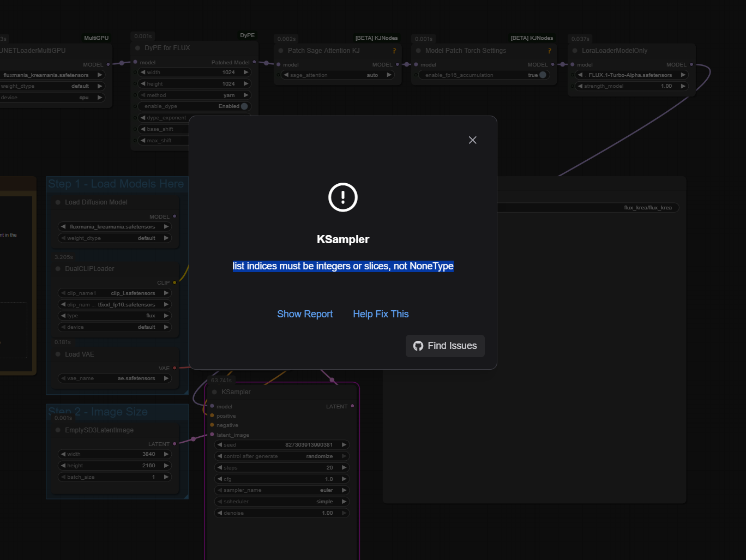Select the 'Step 2 - Image Size' group title
The image size is (746, 560).
(98, 412)
